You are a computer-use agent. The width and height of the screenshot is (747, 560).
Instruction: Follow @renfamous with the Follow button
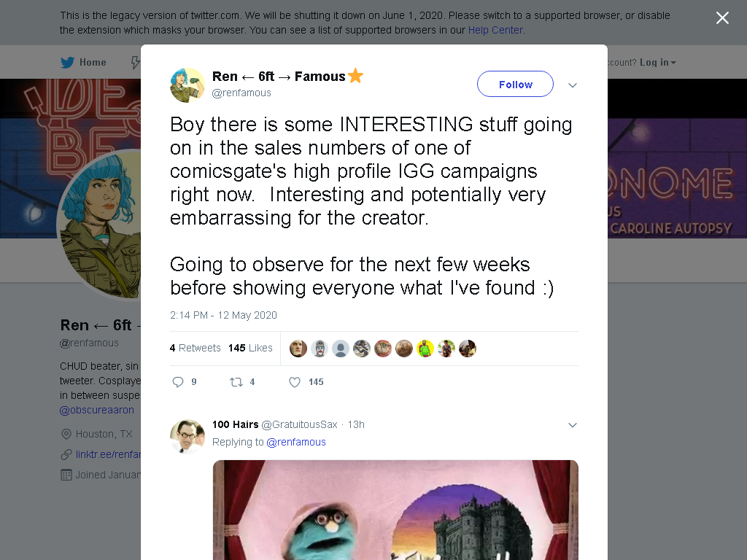pyautogui.click(x=515, y=85)
